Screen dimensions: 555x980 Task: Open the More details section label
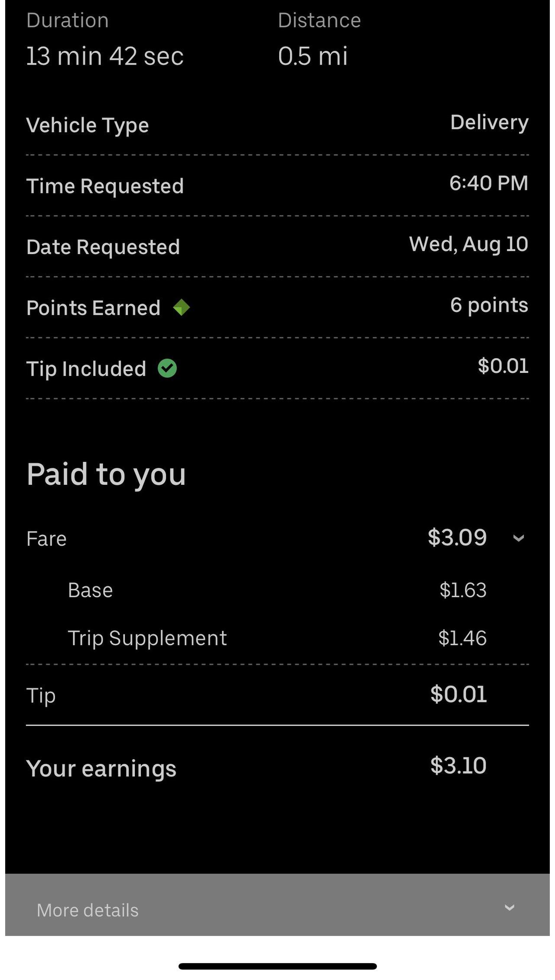88,910
